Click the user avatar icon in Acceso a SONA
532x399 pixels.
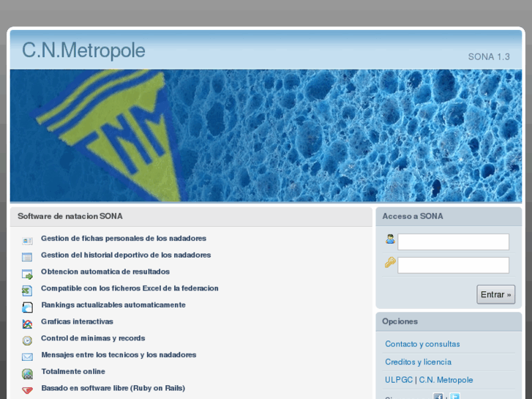pyautogui.click(x=390, y=239)
